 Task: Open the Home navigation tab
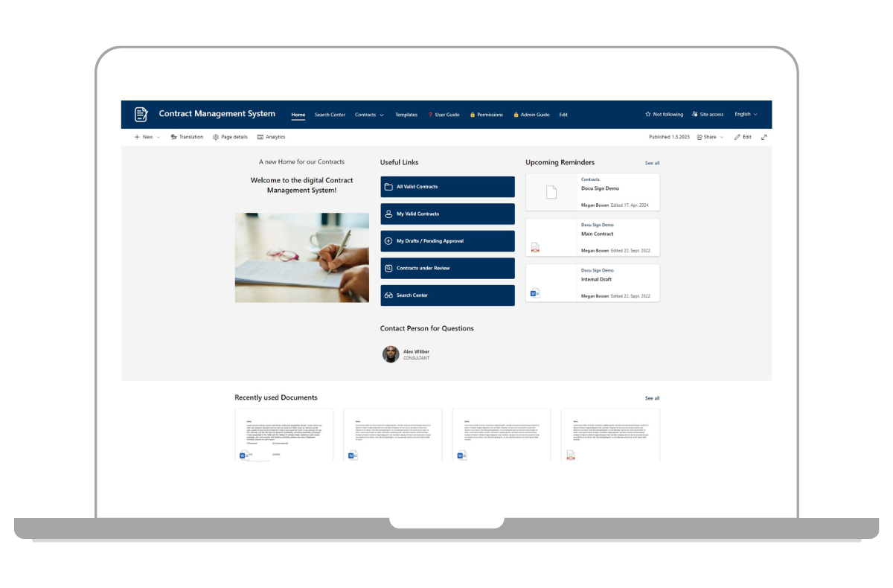pos(298,115)
